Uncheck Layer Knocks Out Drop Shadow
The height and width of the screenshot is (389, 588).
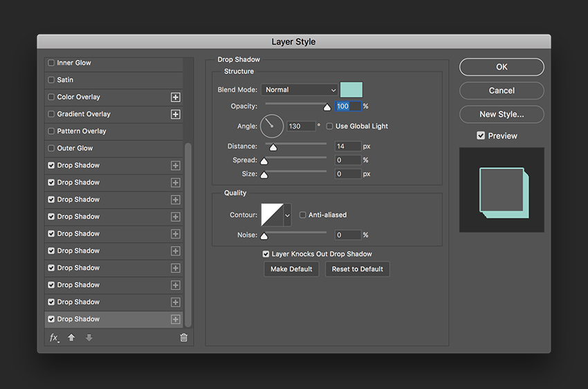266,254
